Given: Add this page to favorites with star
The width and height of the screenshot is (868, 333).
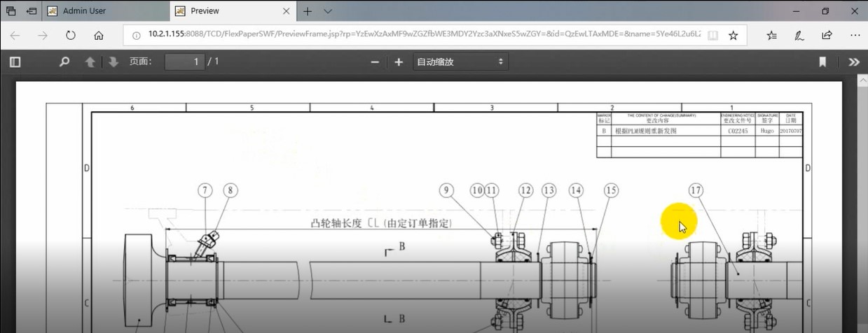Looking at the screenshot, I should pyautogui.click(x=733, y=36).
